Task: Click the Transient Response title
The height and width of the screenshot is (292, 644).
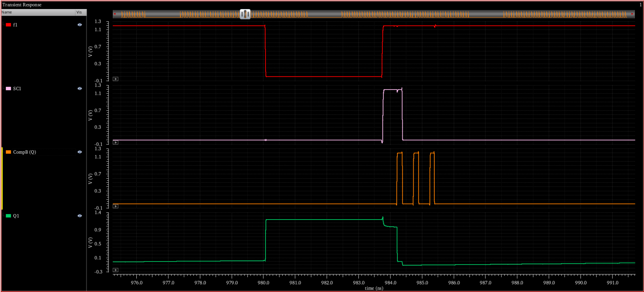Action: tap(22, 5)
